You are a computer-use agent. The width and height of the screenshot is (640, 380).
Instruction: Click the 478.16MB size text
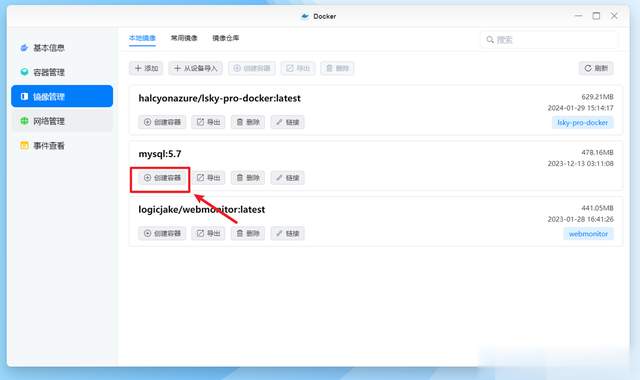(597, 152)
